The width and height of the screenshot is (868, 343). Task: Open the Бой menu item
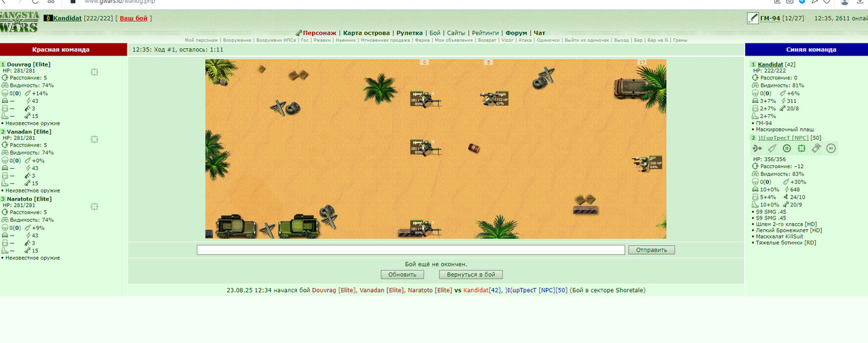435,33
